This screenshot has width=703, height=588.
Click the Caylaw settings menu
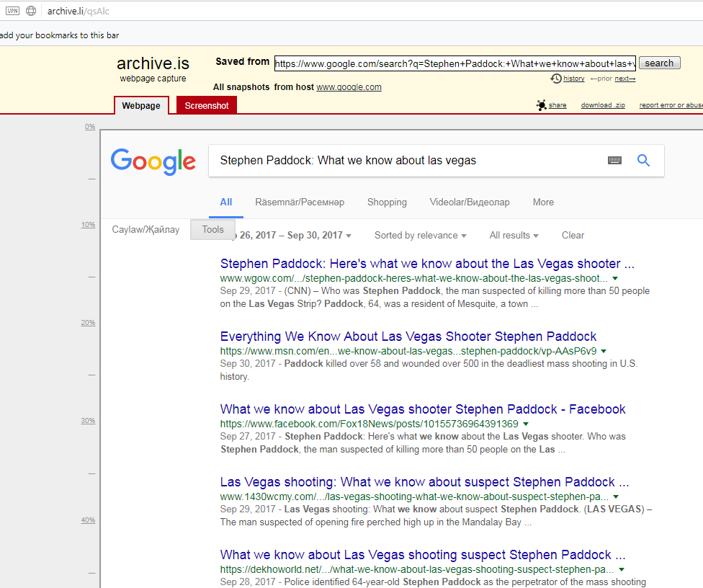pyautogui.click(x=145, y=230)
